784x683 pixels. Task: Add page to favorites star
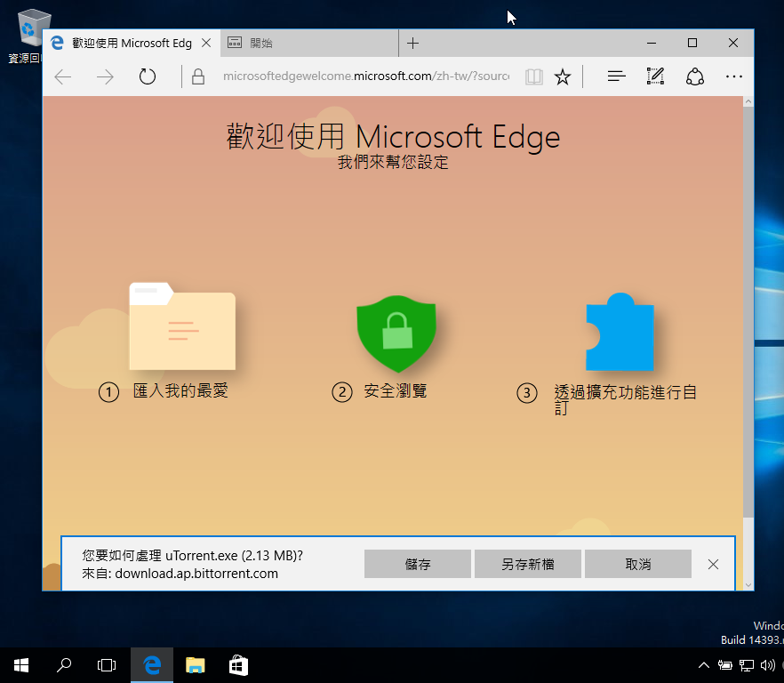click(x=563, y=77)
